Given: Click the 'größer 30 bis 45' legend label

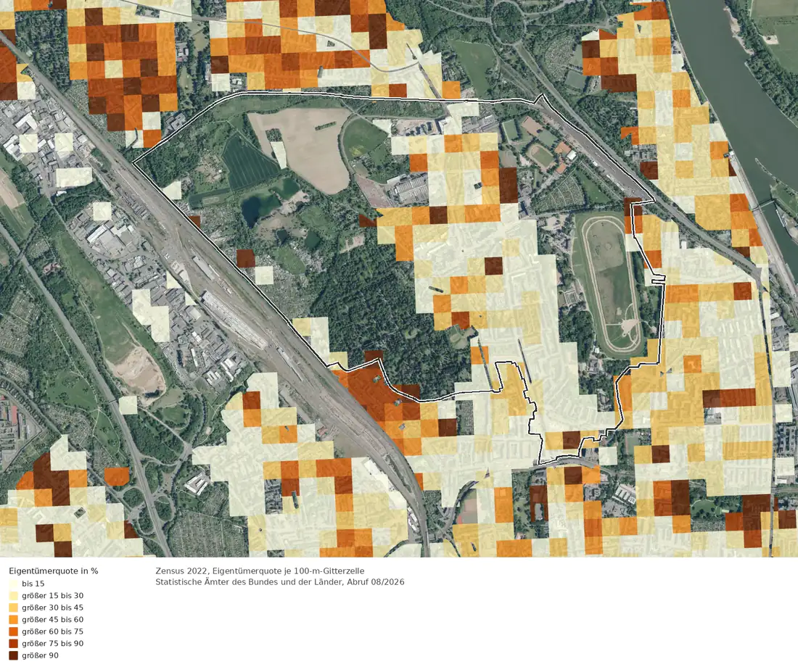Looking at the screenshot, I should pyautogui.click(x=52, y=607).
